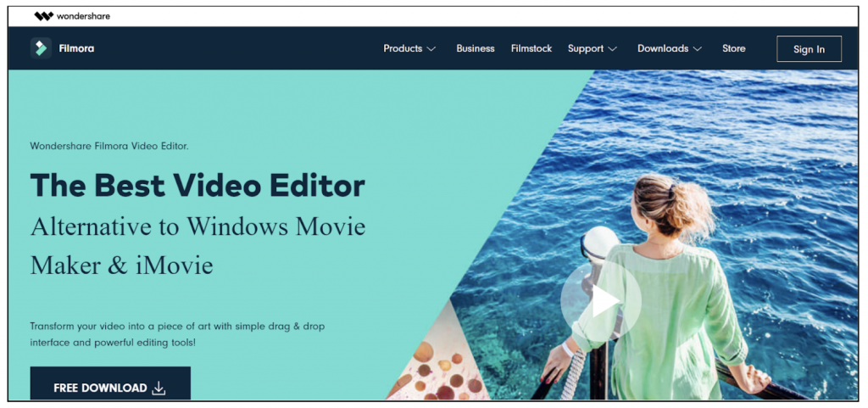Expand the Products dropdown chevron
This screenshot has height=408, width=868.
pos(431,49)
